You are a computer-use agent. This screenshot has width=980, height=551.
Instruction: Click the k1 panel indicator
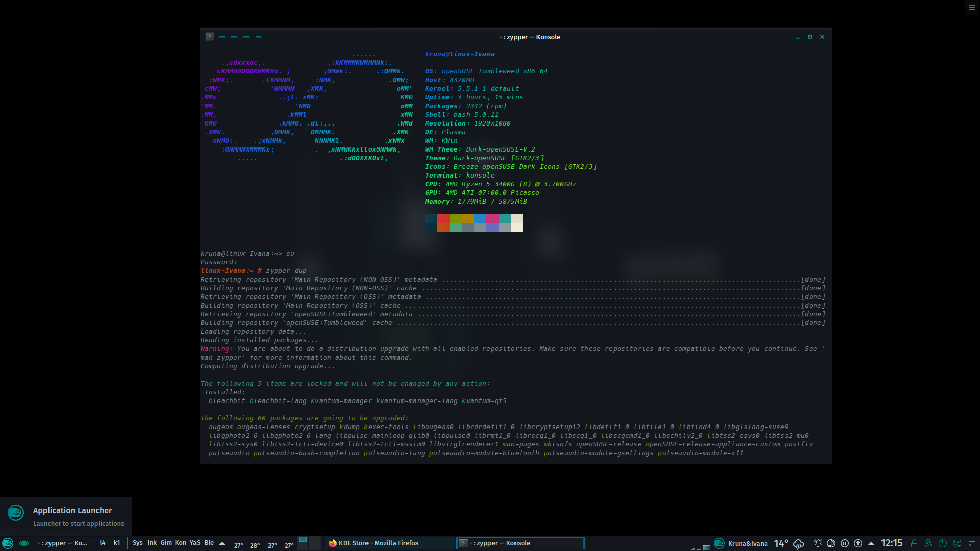point(117,543)
